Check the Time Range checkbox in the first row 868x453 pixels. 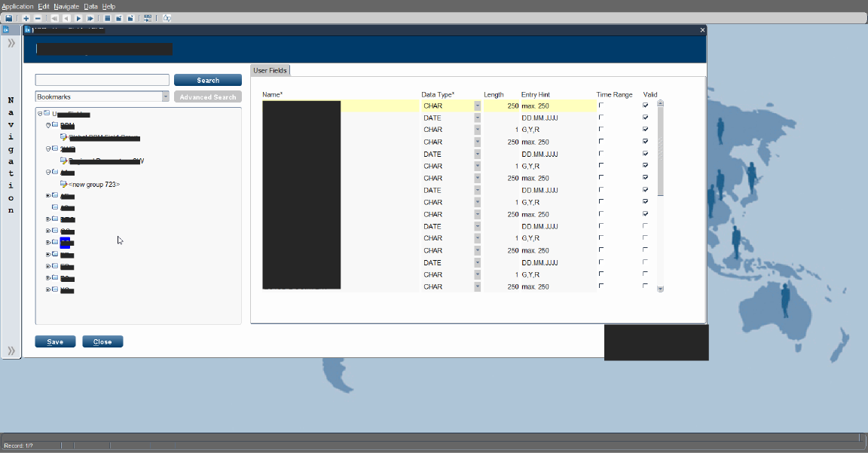click(x=601, y=106)
